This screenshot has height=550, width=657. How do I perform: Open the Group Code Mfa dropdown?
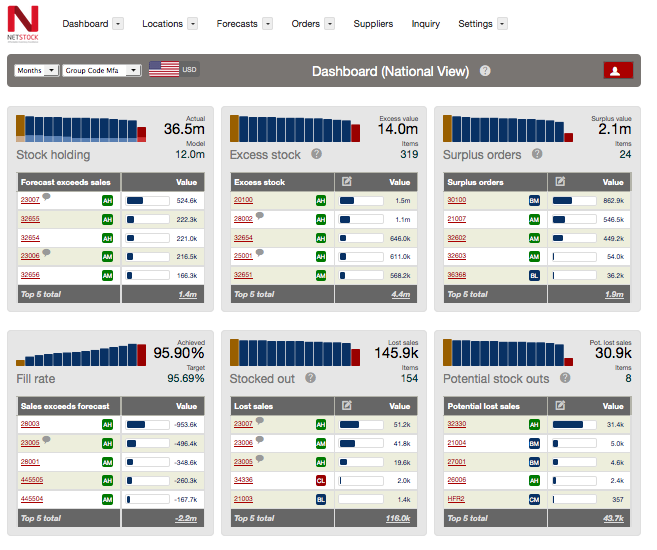(101, 71)
